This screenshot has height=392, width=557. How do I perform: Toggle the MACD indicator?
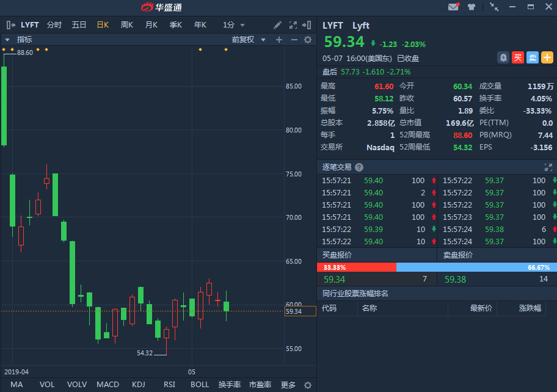[107, 385]
